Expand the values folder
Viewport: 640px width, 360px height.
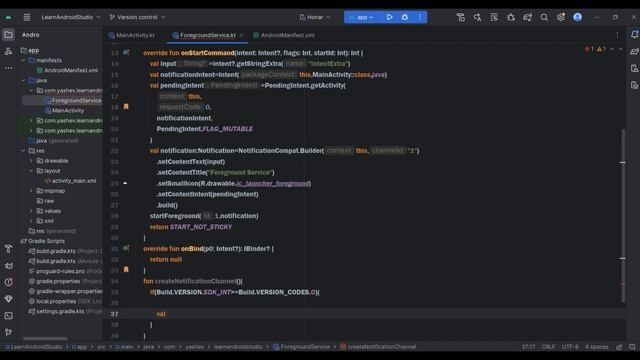(x=31, y=211)
